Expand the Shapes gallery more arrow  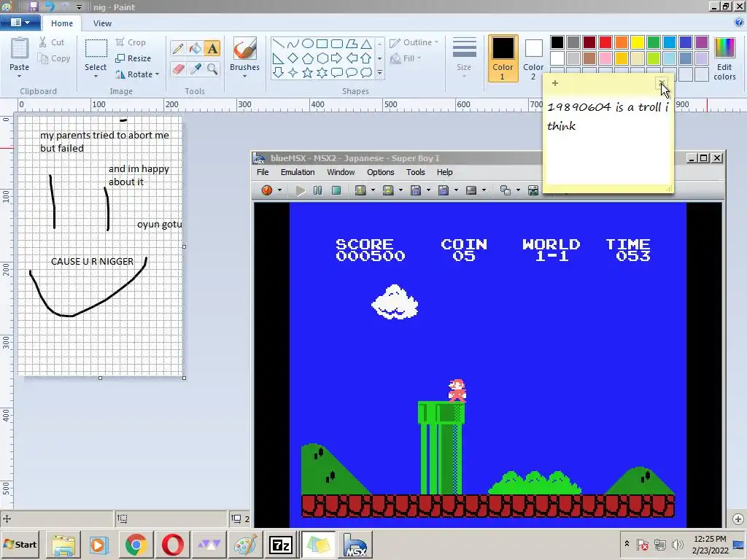point(379,73)
